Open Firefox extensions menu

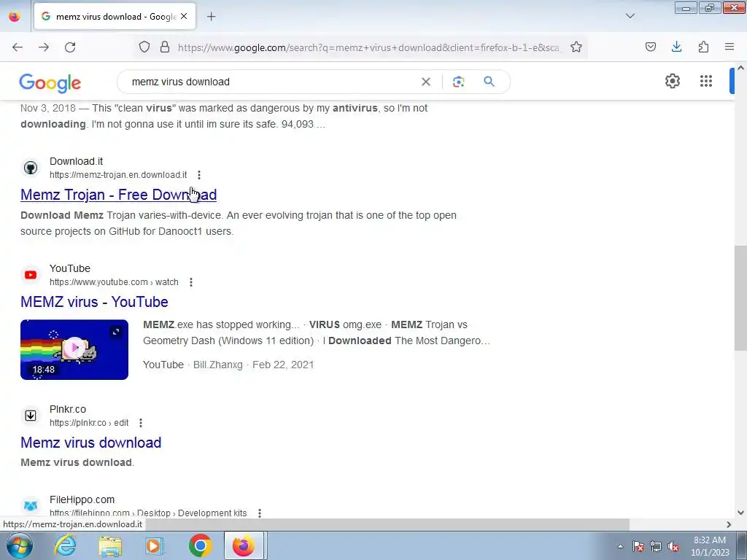pyautogui.click(x=703, y=47)
